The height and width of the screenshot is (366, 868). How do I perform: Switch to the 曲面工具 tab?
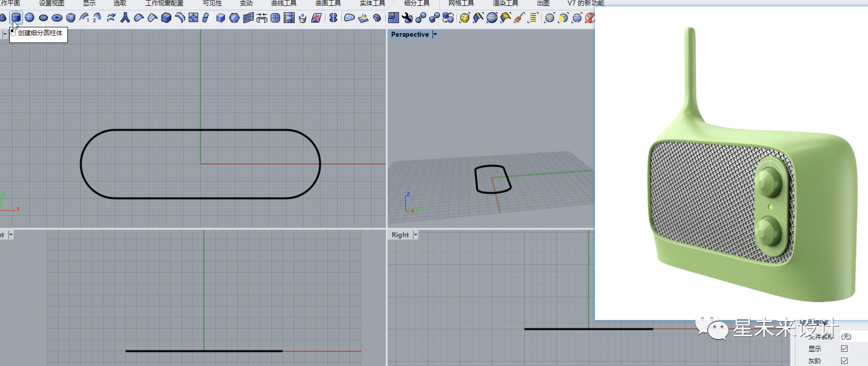[x=328, y=3]
